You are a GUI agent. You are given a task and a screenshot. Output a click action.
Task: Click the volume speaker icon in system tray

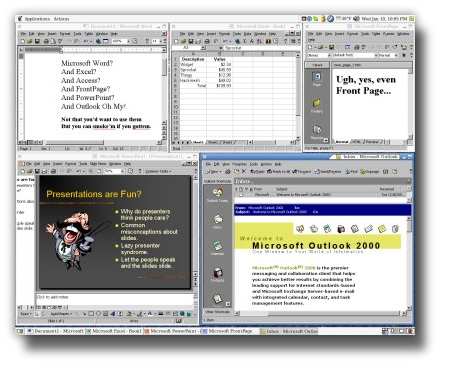356,19
